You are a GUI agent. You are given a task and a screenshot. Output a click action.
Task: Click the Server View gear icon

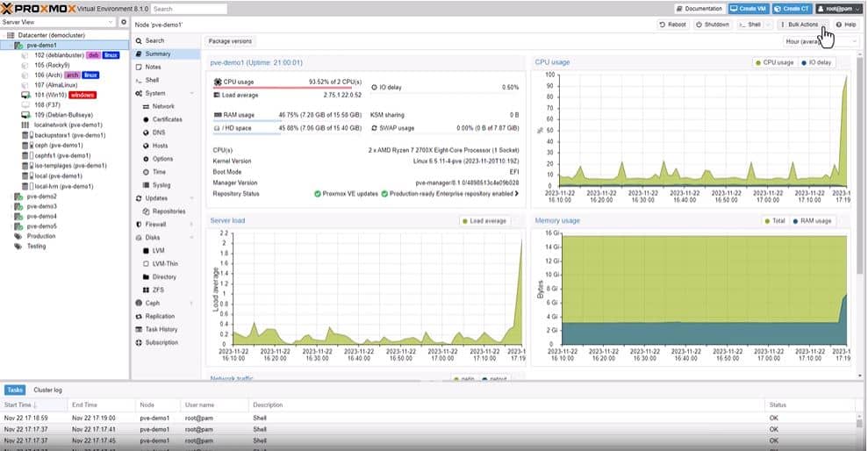[x=124, y=22]
